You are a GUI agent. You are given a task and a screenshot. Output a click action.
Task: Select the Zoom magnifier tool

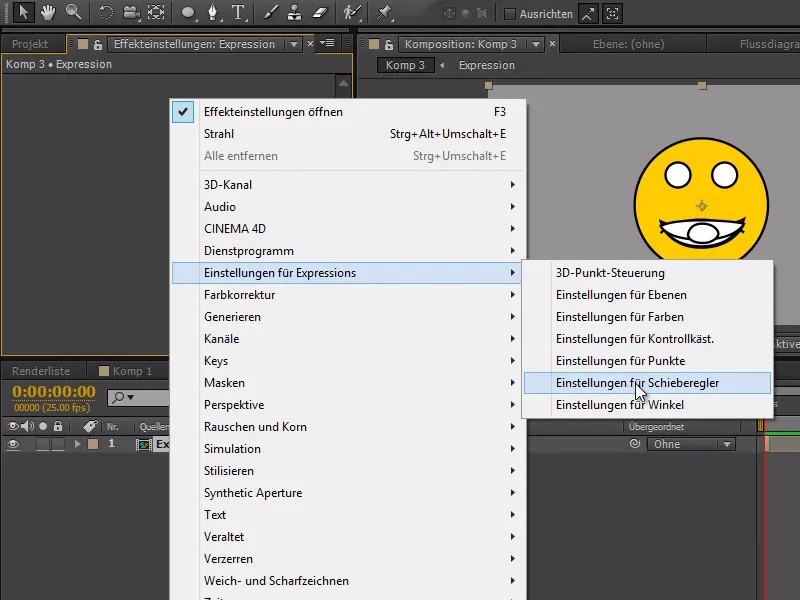[x=73, y=13]
